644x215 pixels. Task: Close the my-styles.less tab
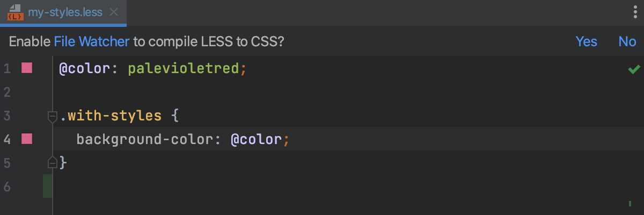click(x=114, y=12)
